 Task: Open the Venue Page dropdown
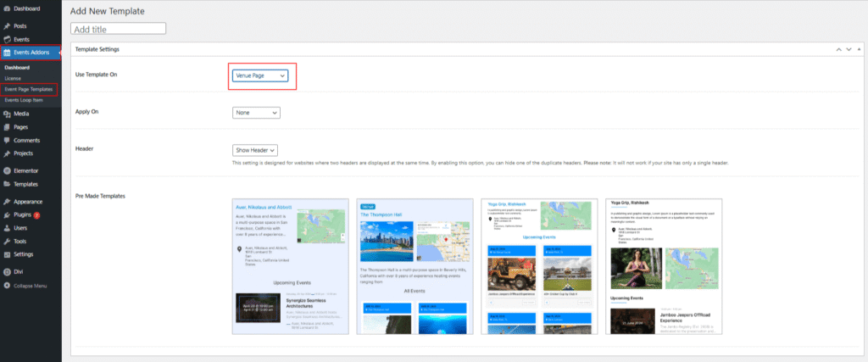[x=260, y=75]
